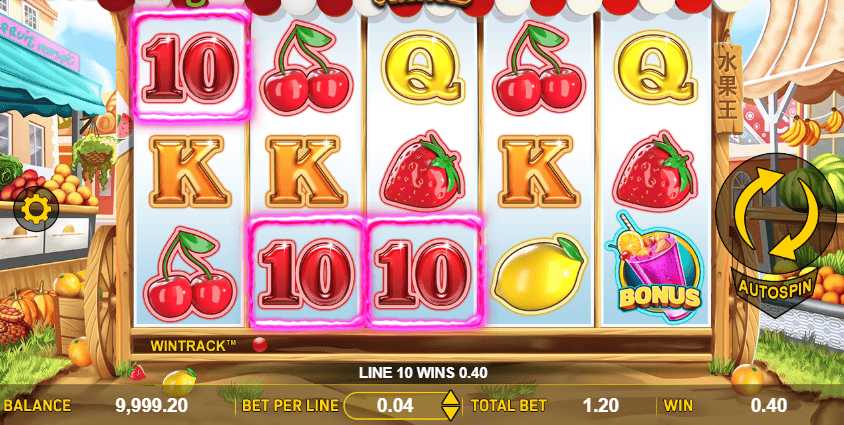The height and width of the screenshot is (425, 844).
Task: Click the Balance amount 9,999.20
Action: [x=151, y=405]
